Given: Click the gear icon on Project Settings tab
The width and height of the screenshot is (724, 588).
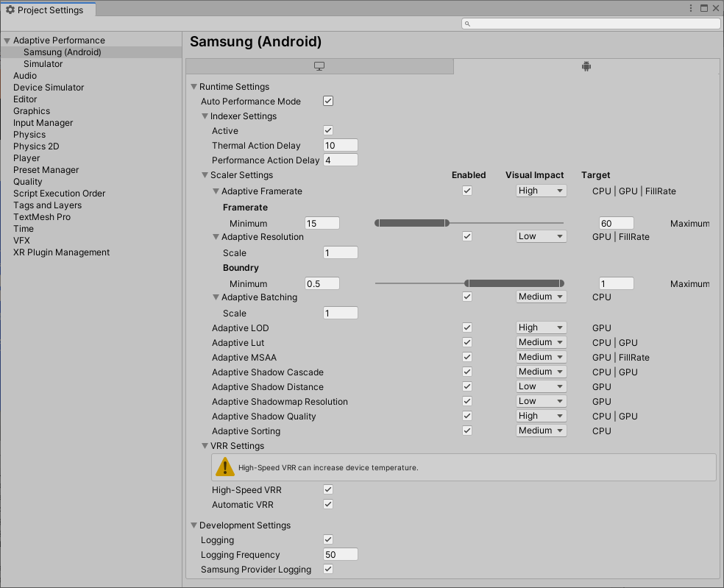Looking at the screenshot, I should point(10,10).
